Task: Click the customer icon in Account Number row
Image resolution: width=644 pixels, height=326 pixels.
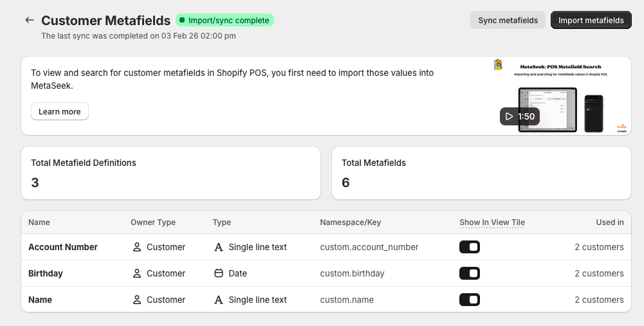Action: [x=137, y=247]
